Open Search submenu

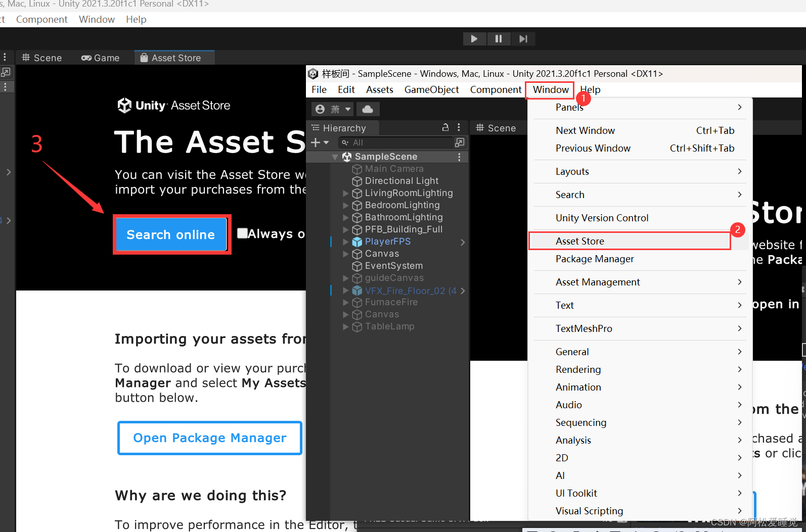click(641, 195)
